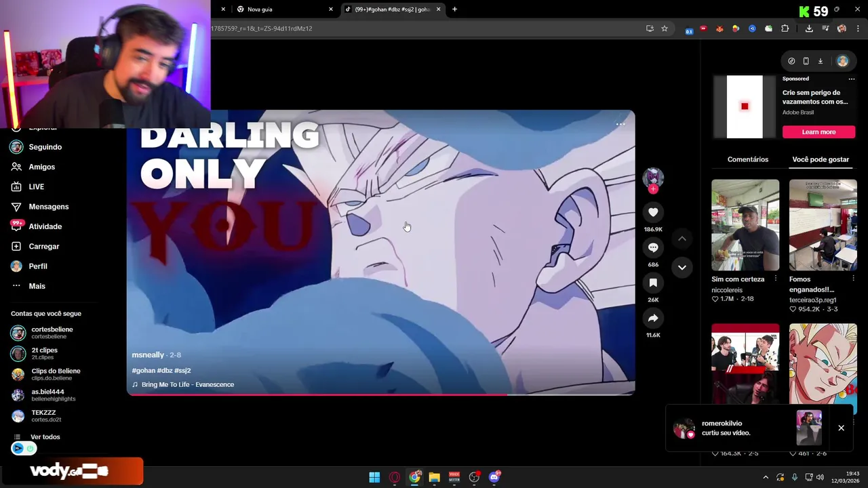868x488 pixels.
Task: Switch to Você pode gostar tab
Action: point(821,159)
